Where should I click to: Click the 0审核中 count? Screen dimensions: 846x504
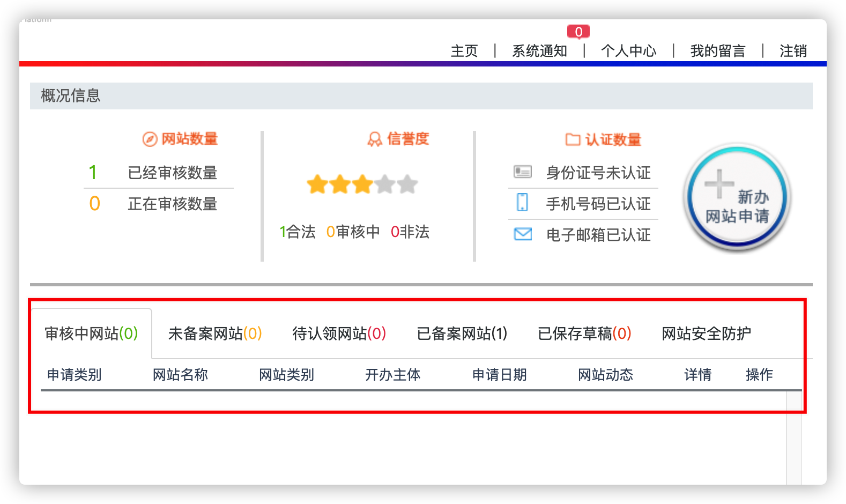tap(353, 232)
